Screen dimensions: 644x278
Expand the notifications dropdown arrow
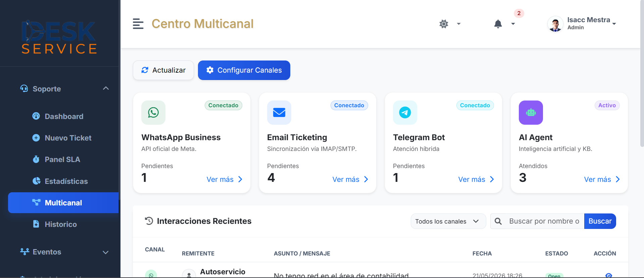pyautogui.click(x=513, y=24)
